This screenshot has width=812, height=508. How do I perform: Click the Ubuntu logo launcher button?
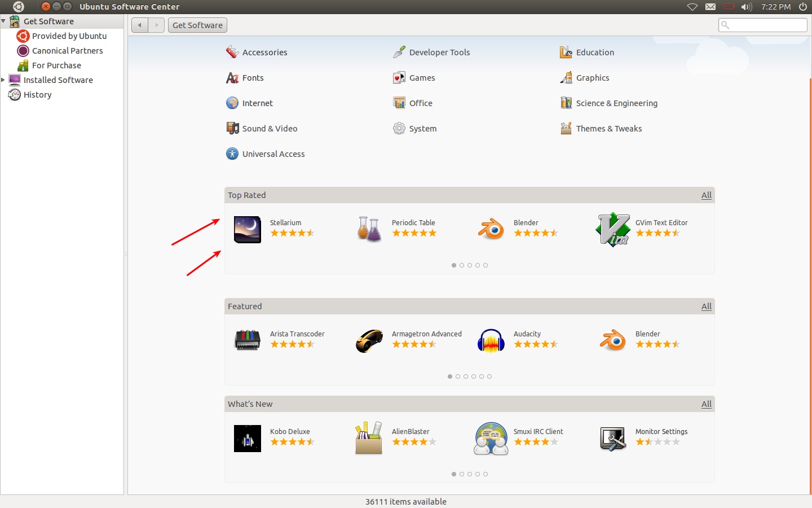pyautogui.click(x=18, y=7)
